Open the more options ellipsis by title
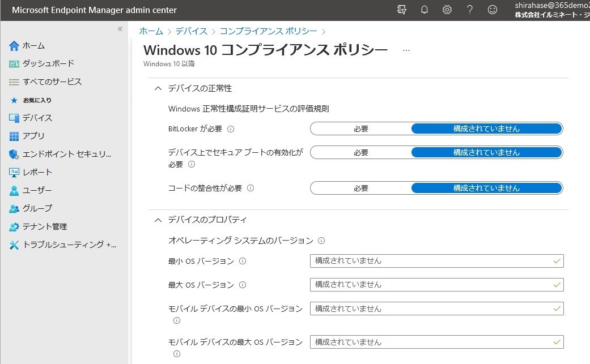 (406, 50)
